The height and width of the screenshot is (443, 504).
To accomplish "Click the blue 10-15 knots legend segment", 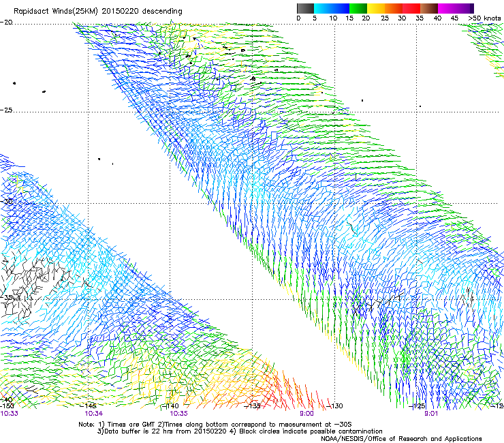I will (341, 8).
